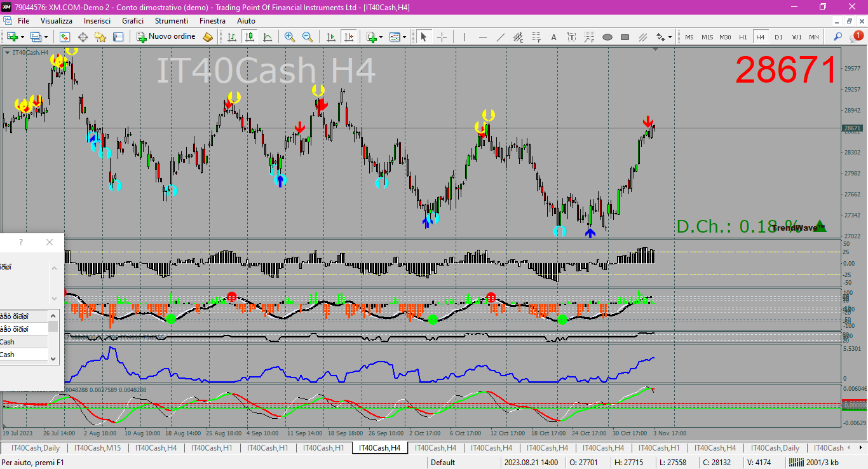Click the Default profile in status bar

[x=443, y=463]
